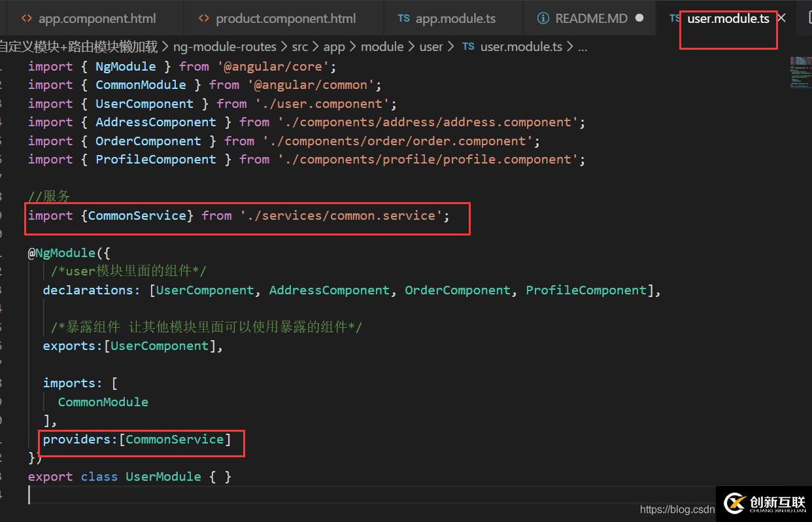The image size is (812, 522).
Task: Select the user folder breadcrumb
Action: tap(431, 46)
